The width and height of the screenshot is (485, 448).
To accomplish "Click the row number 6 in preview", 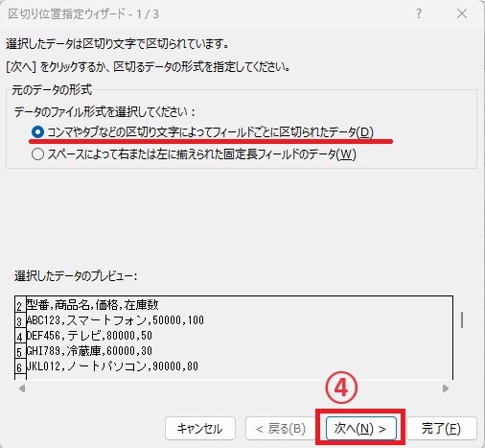I will pos(20,367).
